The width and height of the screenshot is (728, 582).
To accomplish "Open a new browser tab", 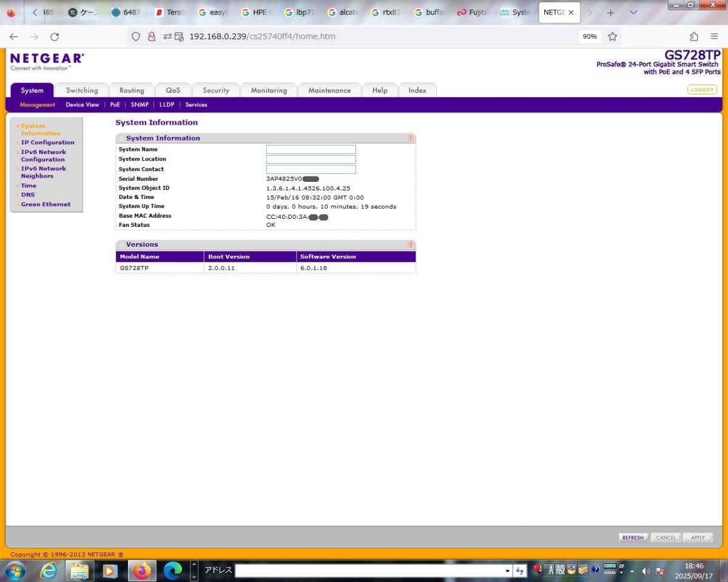I will [x=611, y=12].
